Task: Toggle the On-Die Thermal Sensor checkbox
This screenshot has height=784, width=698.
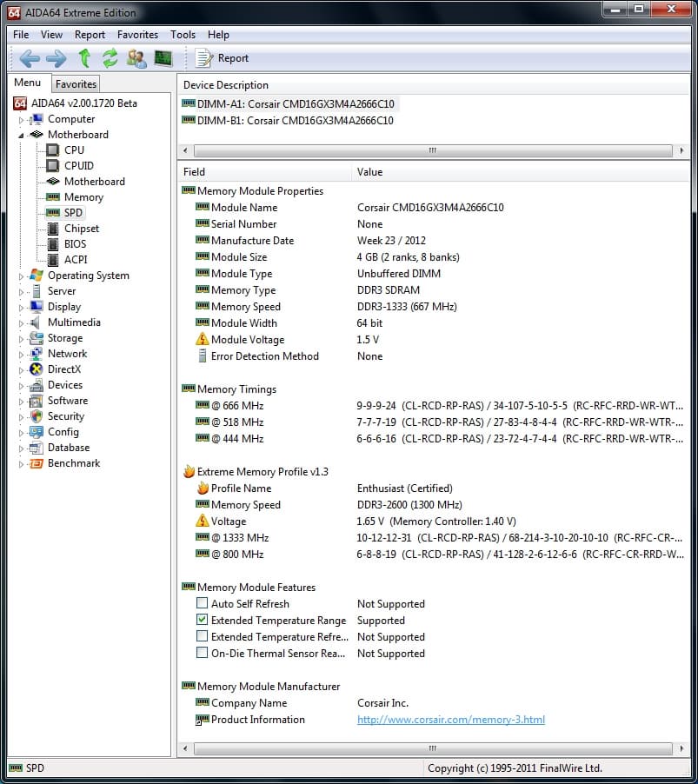Action: coord(202,653)
